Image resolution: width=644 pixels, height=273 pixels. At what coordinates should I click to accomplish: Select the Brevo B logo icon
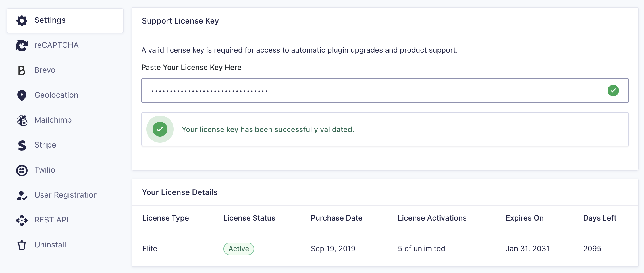[x=22, y=70]
